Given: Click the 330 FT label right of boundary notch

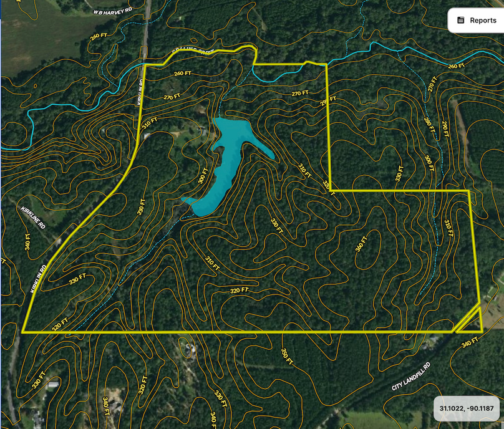Looking at the screenshot, I should [x=399, y=175].
